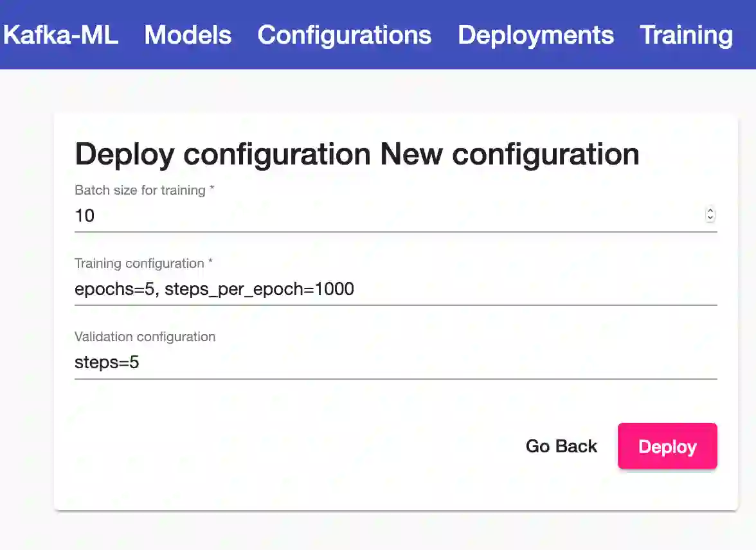Decrease batch size with the down arrow
The width and height of the screenshot is (756, 550).
tap(710, 218)
